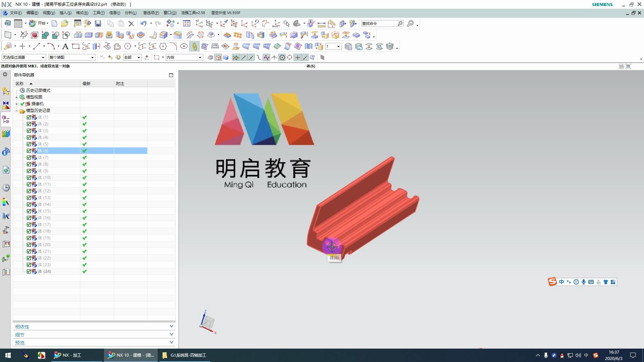Open the 文件(F) menu

click(x=16, y=13)
